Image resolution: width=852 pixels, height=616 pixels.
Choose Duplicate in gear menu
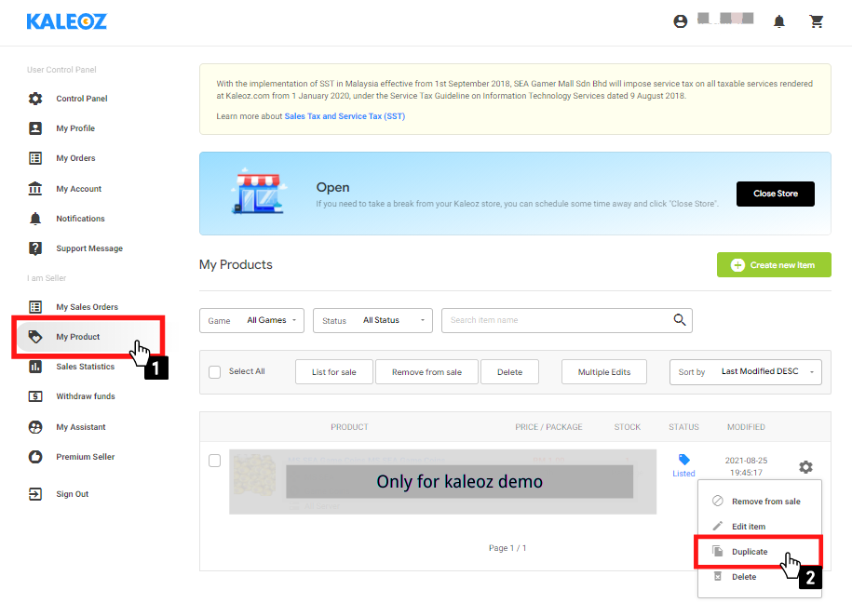(759, 552)
